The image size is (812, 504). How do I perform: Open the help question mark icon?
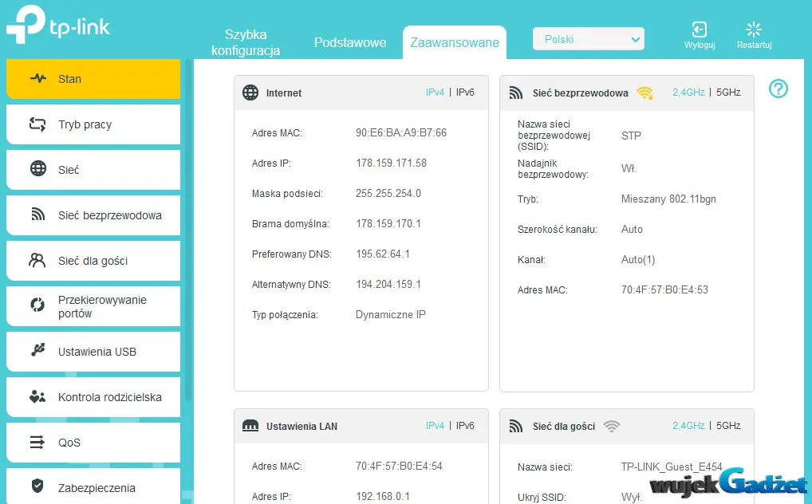(x=778, y=89)
